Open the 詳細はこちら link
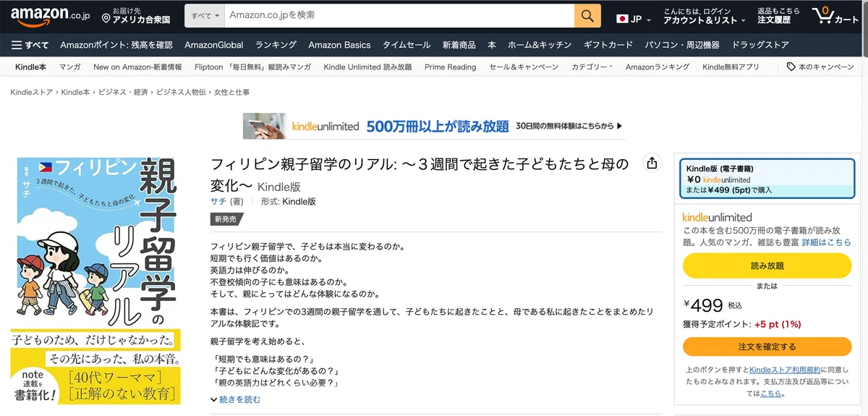Screen dimensions: 868x416 (x=827, y=242)
